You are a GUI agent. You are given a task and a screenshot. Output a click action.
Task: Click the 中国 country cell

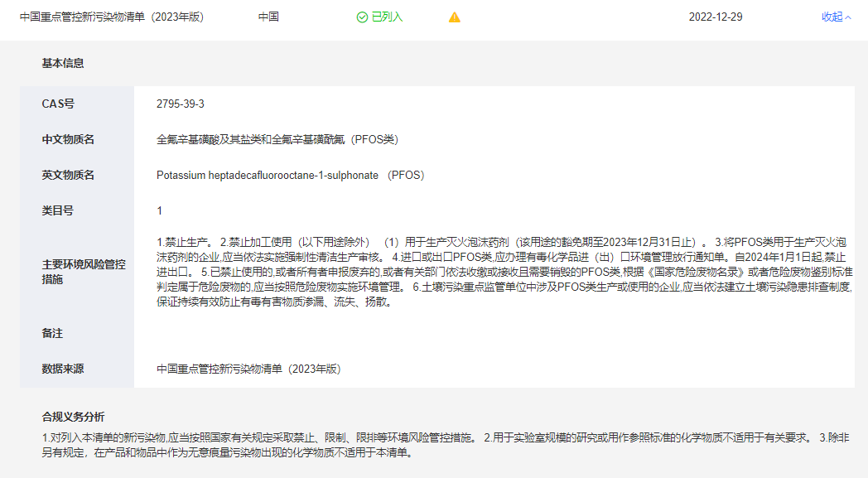pyautogui.click(x=268, y=17)
